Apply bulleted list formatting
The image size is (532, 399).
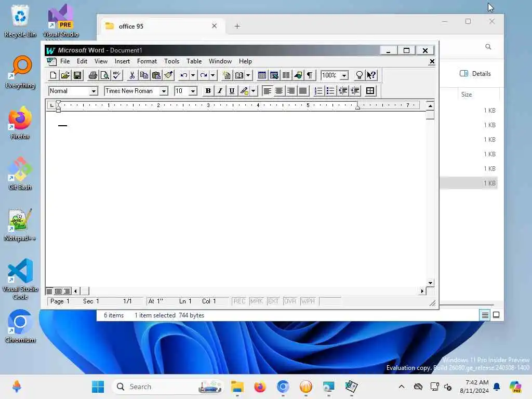tap(330, 91)
